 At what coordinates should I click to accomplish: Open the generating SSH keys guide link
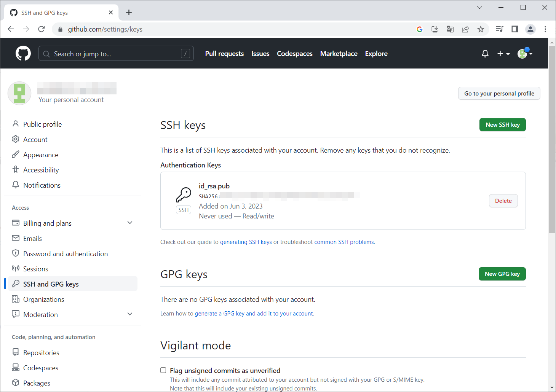point(246,242)
